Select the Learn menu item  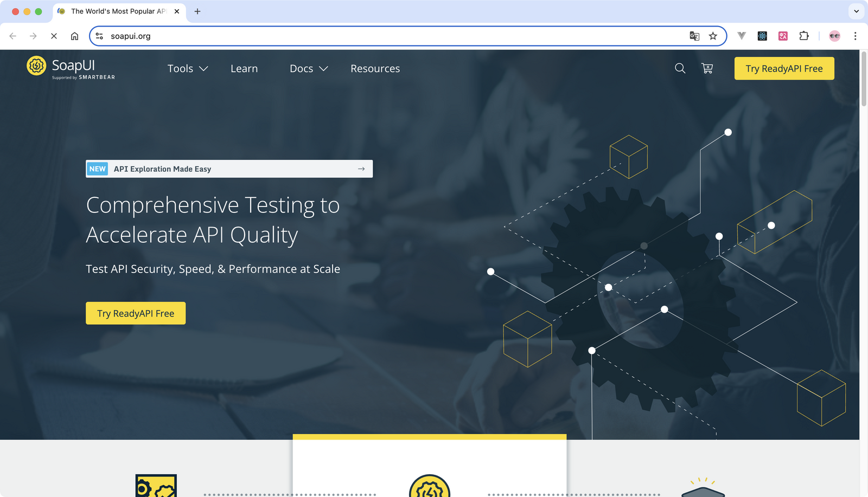(x=244, y=68)
